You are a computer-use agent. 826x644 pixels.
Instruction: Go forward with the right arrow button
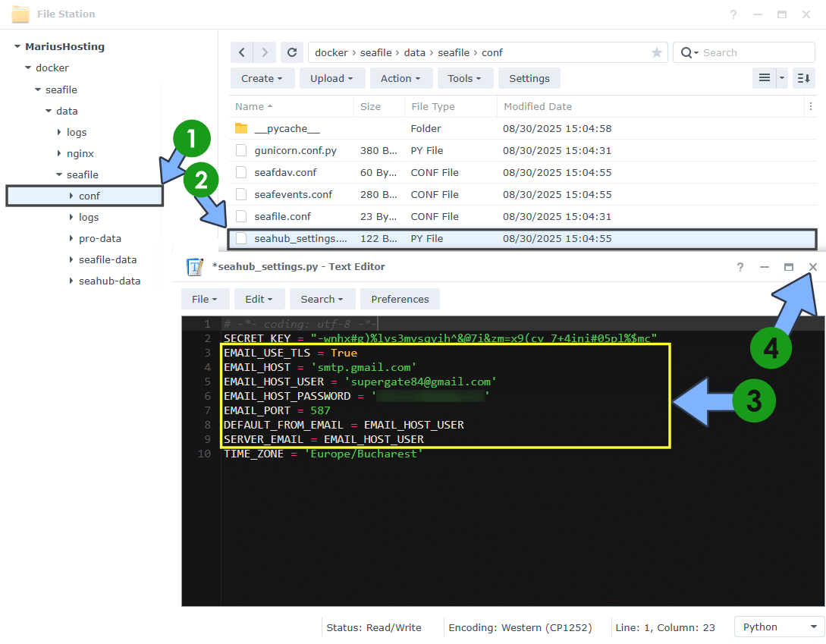click(265, 52)
